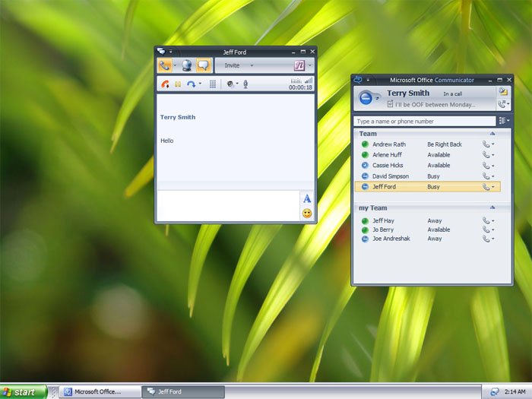Click Cassie Hicks's presence icon
The width and height of the screenshot is (532, 399).
pyautogui.click(x=365, y=165)
